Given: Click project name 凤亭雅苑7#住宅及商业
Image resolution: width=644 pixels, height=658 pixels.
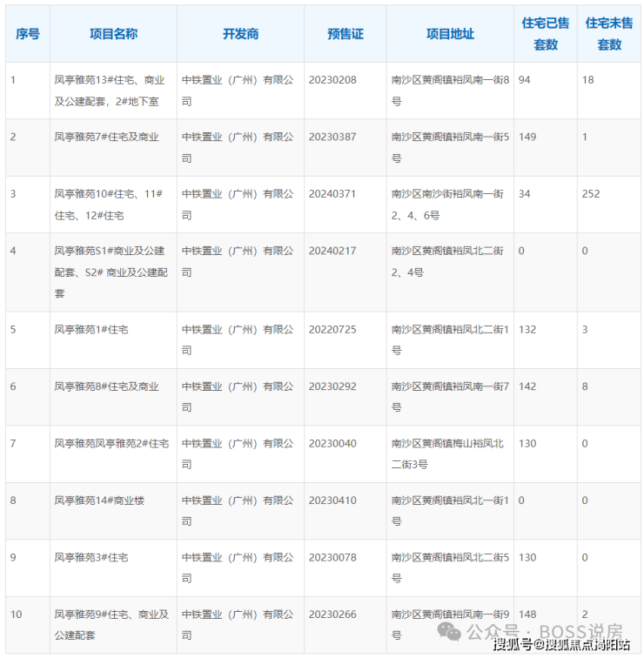Looking at the screenshot, I should tap(106, 137).
